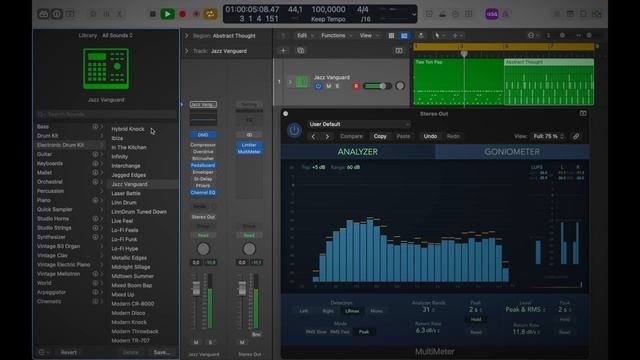Mute the Jazz Vanguard track in header
640x360 pixels.
(329, 86)
